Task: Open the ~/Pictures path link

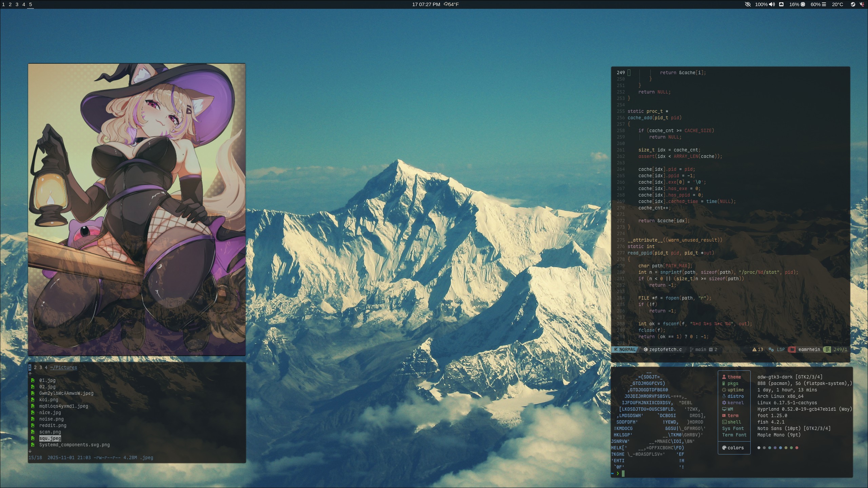Action: pos(63,367)
